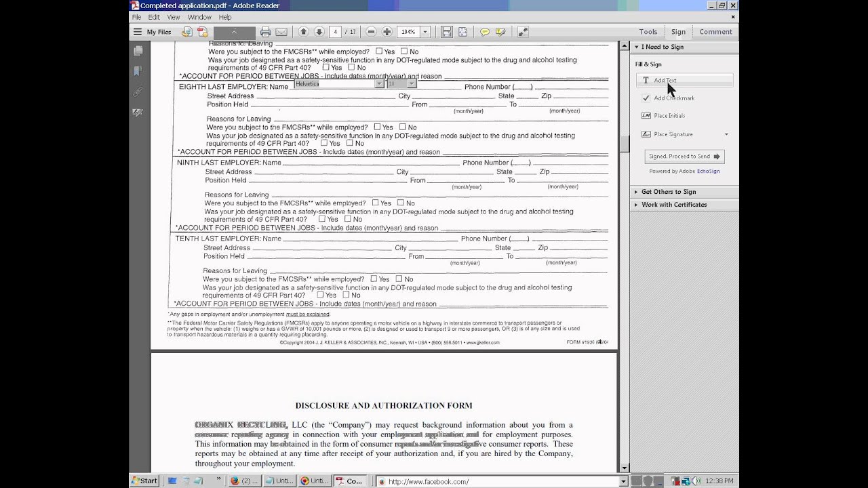The height and width of the screenshot is (488, 868).
Task: Open page thumbnails panel icon
Action: point(138,51)
